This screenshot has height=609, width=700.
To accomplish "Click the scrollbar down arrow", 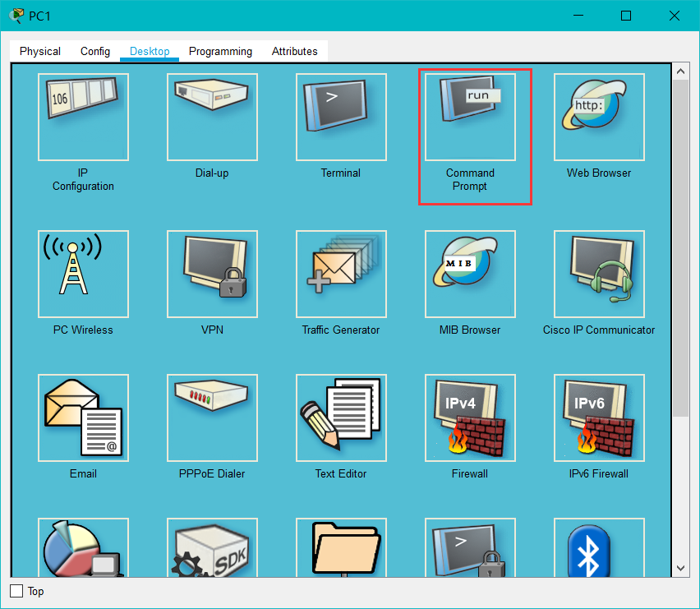I will click(x=681, y=569).
